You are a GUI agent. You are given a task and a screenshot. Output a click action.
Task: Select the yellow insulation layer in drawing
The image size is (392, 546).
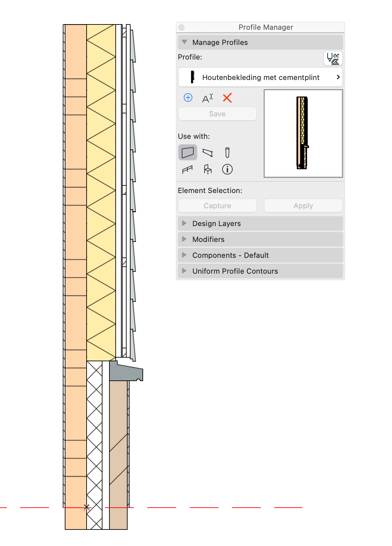point(101,192)
